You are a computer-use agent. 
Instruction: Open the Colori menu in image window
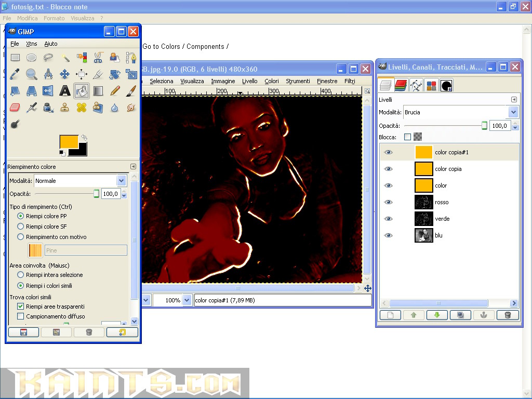pos(272,81)
